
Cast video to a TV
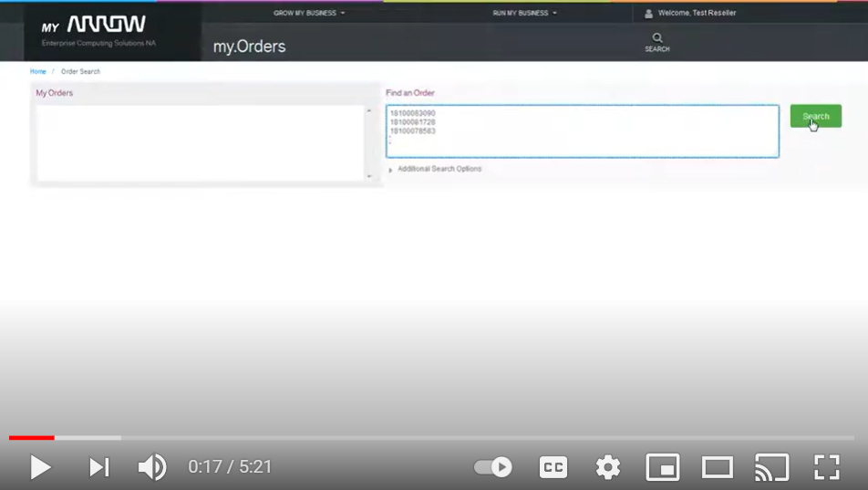coord(771,467)
